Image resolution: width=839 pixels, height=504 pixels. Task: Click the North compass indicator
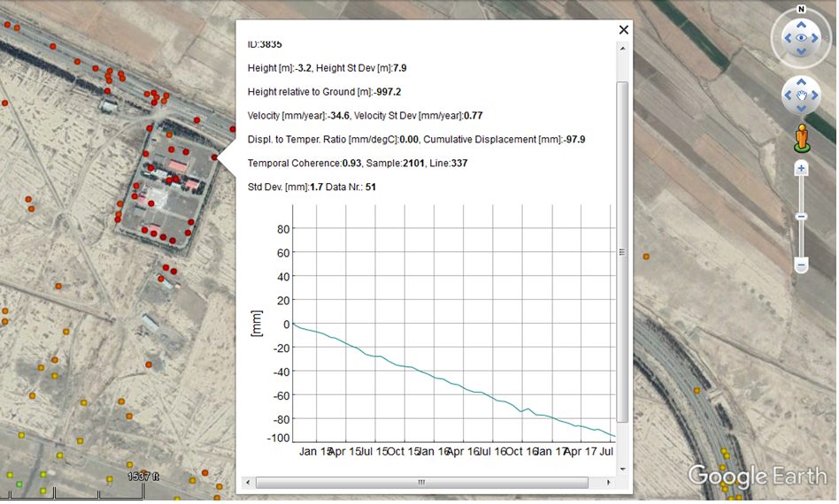[801, 10]
